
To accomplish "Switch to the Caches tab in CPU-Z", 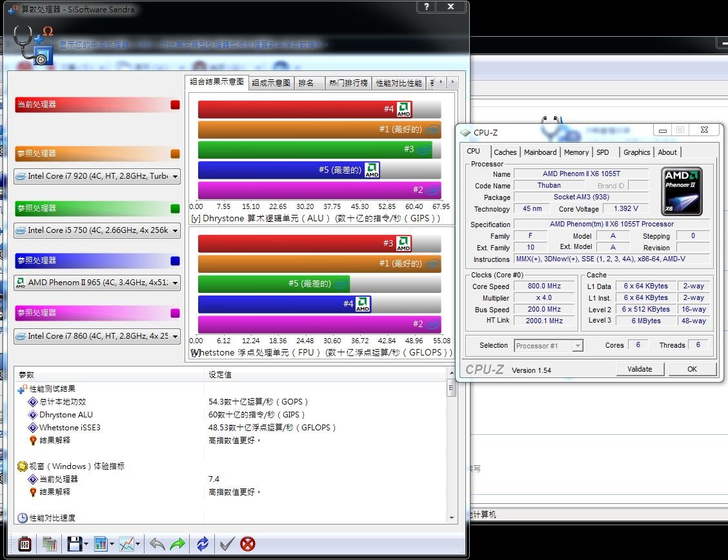I will pyautogui.click(x=505, y=152).
